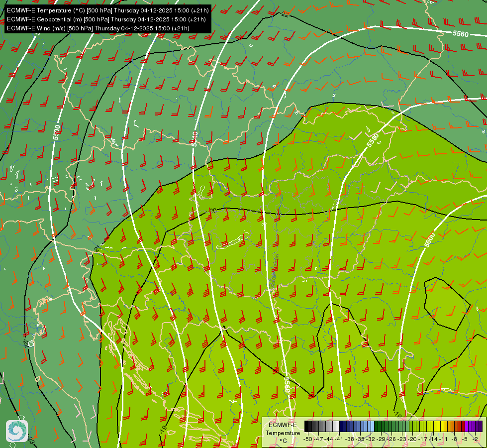Click the 5580 geopotential contour label
This screenshot has height=448, width=487.
[x=373, y=140]
